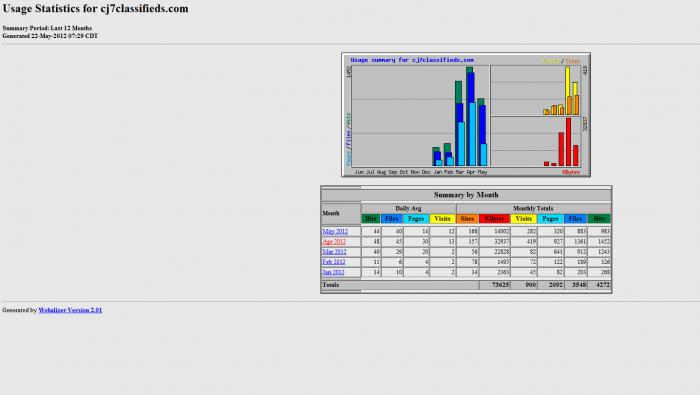This screenshot has width=700, height=395.
Task: Click the green Daily Avg Hits header
Action: coord(371,219)
